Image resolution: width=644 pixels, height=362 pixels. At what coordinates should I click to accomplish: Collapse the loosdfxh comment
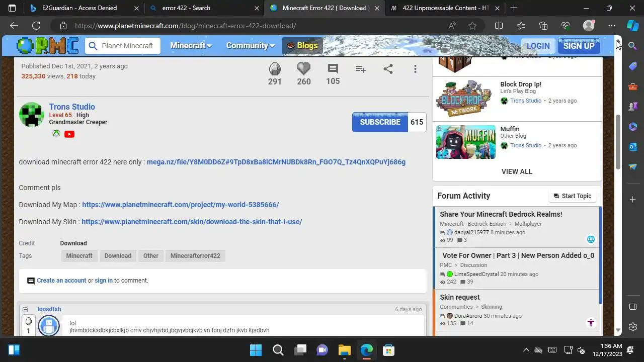click(x=25, y=309)
